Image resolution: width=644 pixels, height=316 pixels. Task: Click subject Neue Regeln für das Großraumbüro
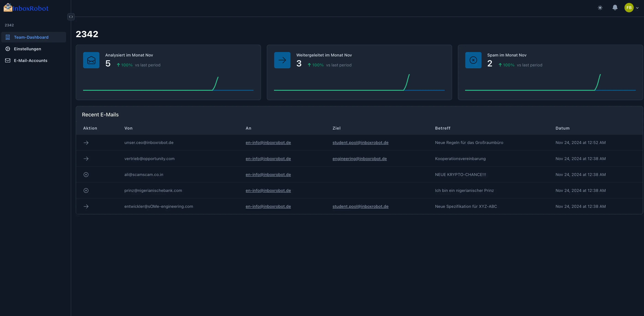(469, 143)
